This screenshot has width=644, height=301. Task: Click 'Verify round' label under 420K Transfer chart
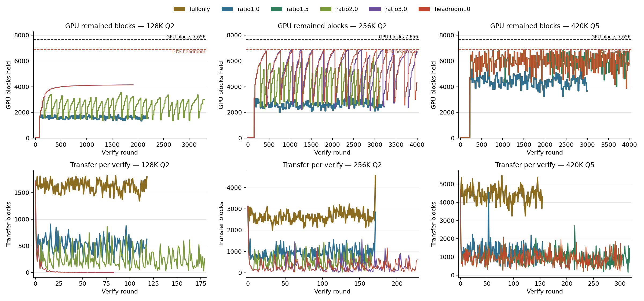pos(545,292)
